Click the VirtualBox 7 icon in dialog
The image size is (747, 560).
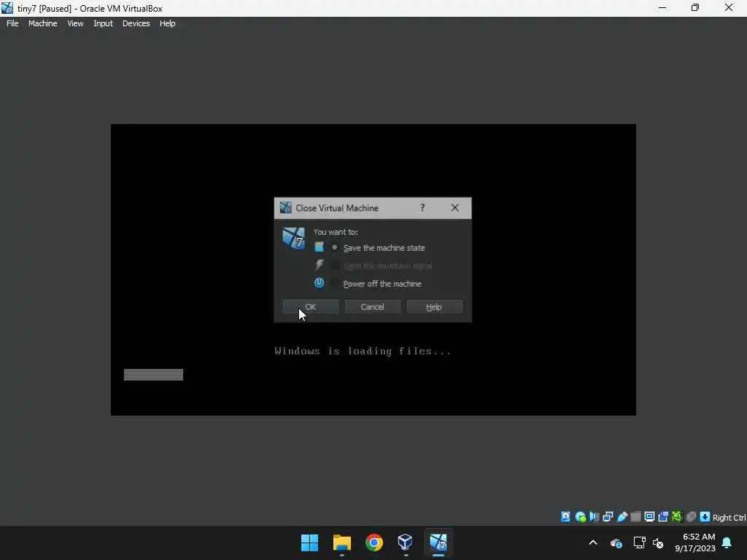pos(293,238)
